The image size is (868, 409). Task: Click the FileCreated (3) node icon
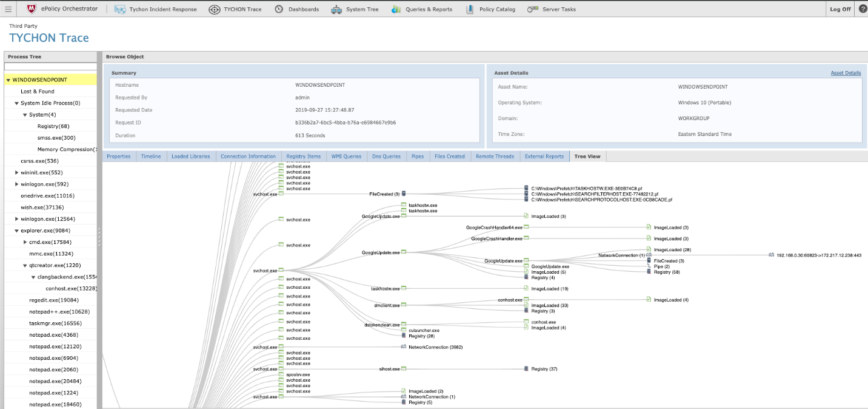click(x=403, y=194)
